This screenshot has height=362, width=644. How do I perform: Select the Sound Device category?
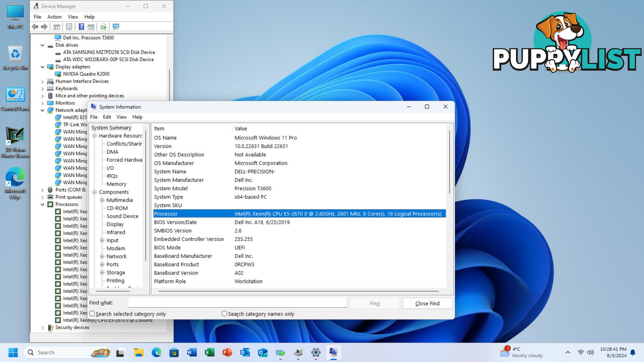tap(122, 216)
